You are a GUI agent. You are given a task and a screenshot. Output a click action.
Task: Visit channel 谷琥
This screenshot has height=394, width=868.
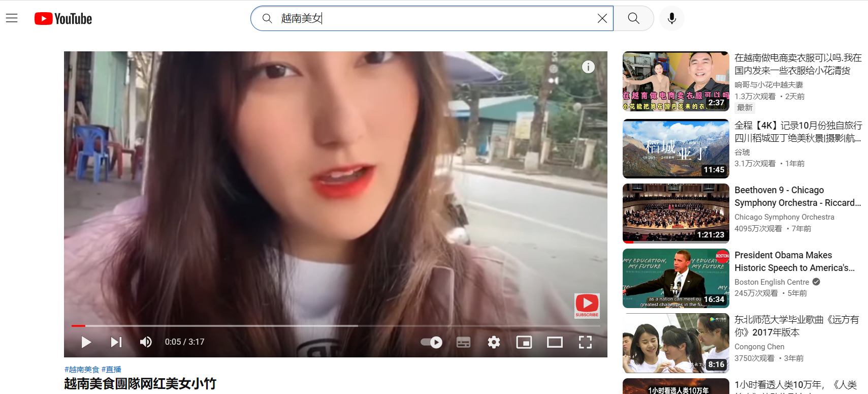[742, 152]
